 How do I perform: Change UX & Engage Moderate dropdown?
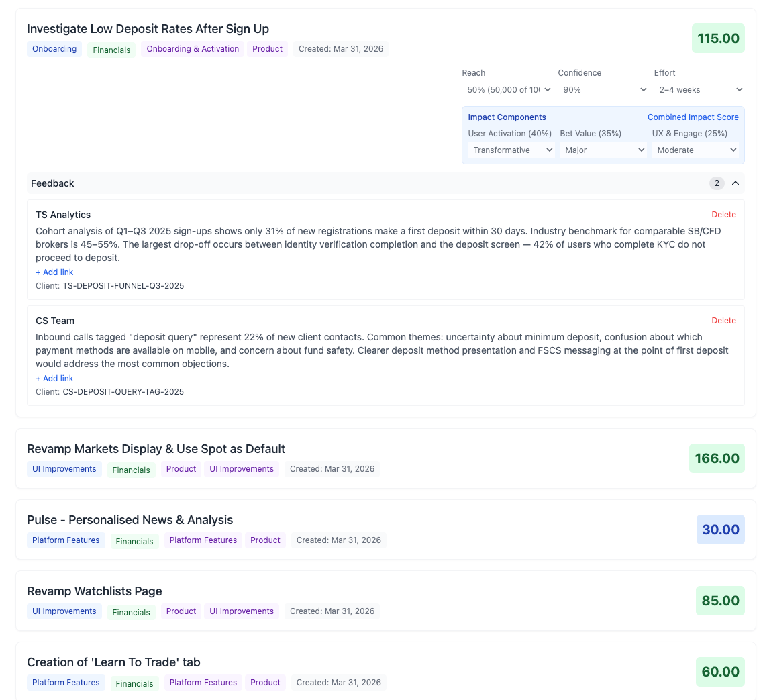click(x=696, y=150)
